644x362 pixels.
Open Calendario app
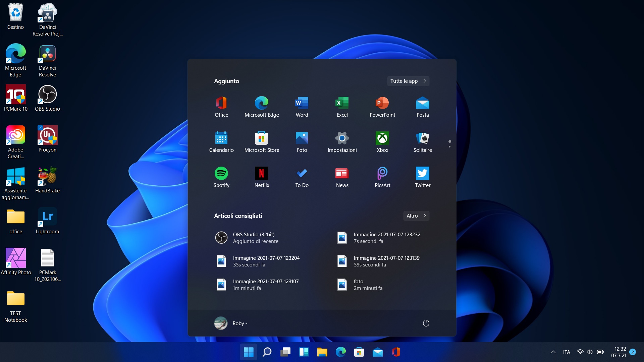tap(221, 142)
